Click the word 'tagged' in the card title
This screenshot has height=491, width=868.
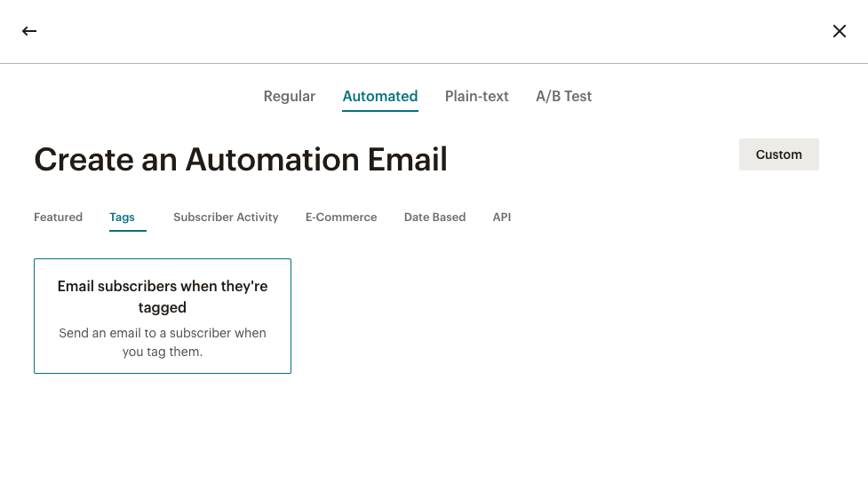click(163, 308)
